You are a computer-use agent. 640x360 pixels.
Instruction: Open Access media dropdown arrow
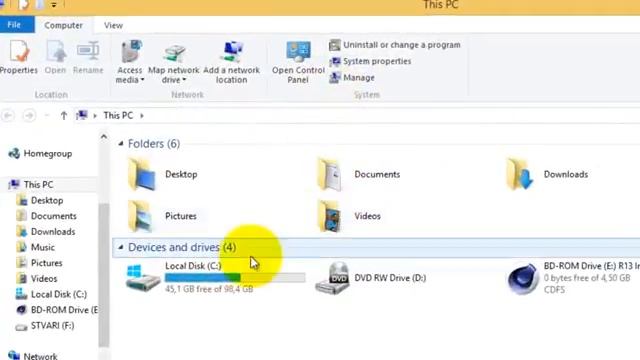tap(142, 80)
